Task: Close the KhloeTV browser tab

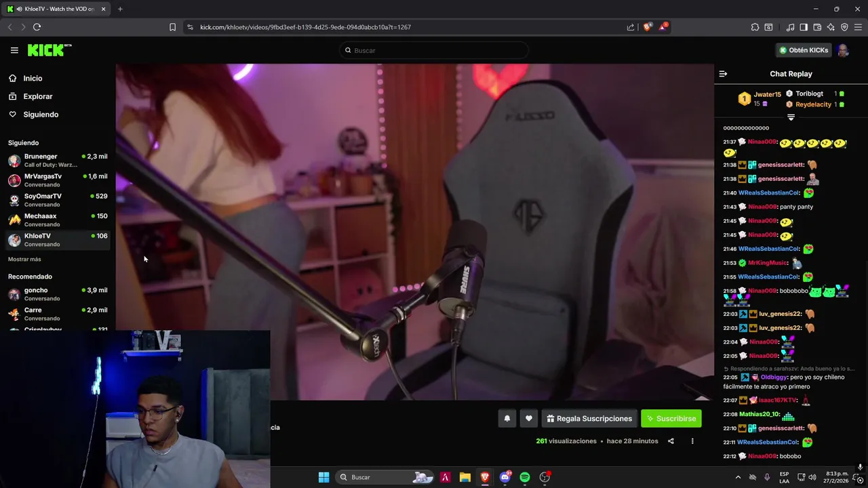Action: point(103,9)
